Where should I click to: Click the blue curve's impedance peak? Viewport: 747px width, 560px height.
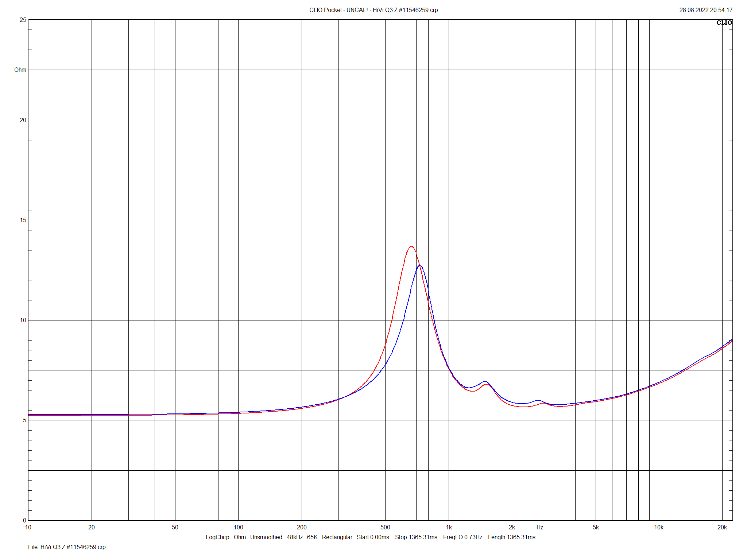tap(420, 266)
